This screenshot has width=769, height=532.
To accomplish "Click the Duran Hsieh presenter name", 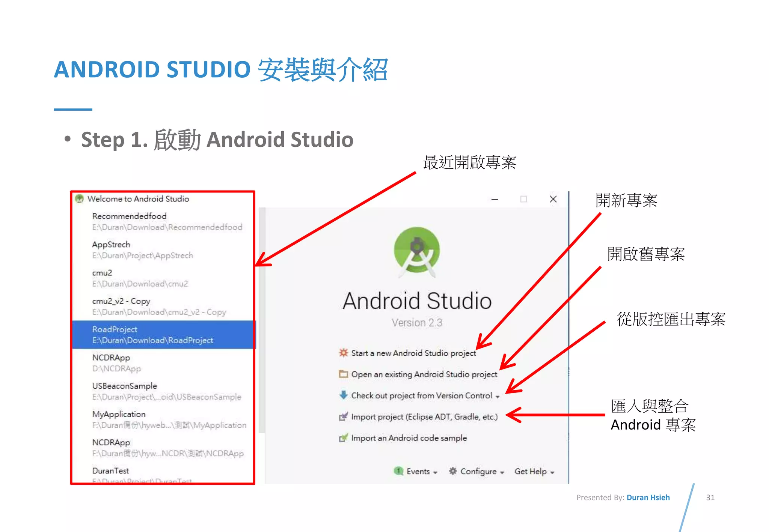I will (648, 497).
